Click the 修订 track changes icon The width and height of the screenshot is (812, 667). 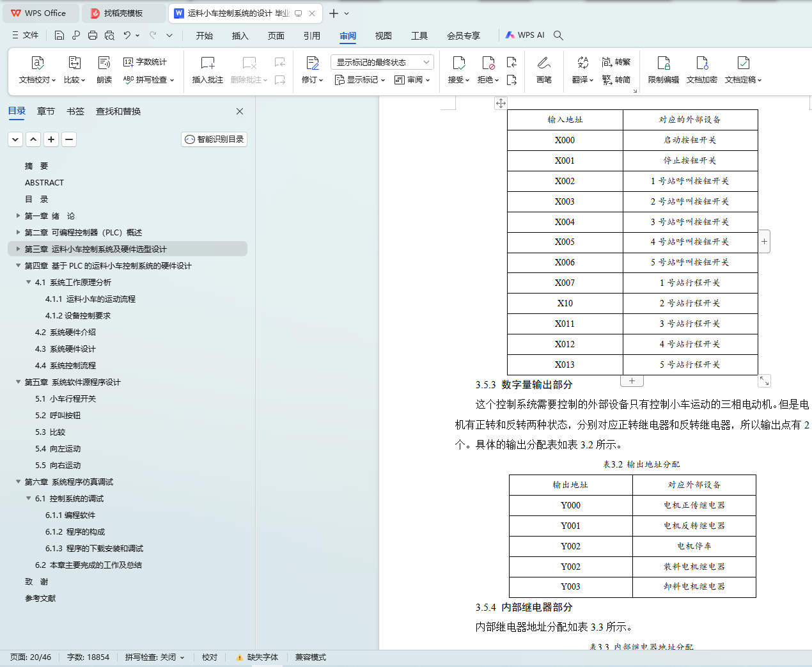(313, 63)
